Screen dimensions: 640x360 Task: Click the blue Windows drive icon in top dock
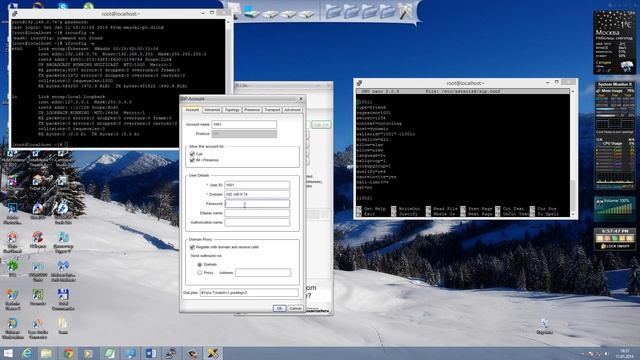click(x=252, y=12)
